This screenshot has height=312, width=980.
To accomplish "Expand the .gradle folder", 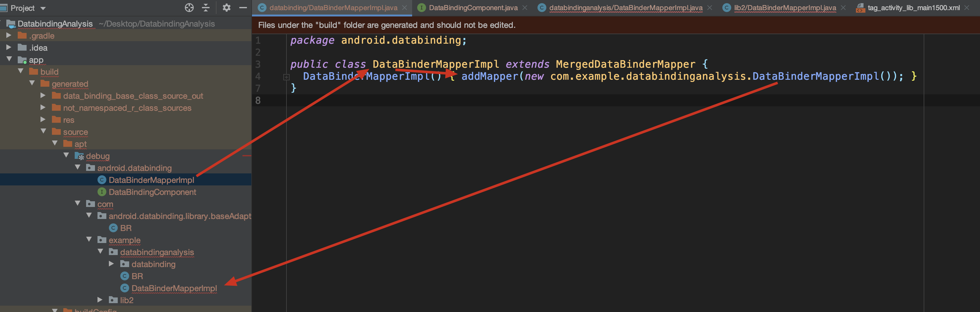I will (9, 35).
